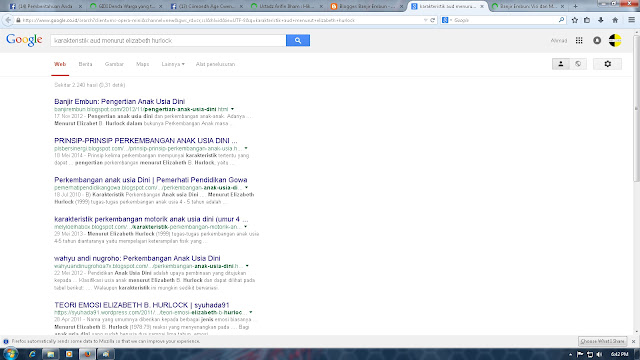Show hidden system tray icons arrow
The width and height of the screenshot is (640, 360).
[x=570, y=354]
